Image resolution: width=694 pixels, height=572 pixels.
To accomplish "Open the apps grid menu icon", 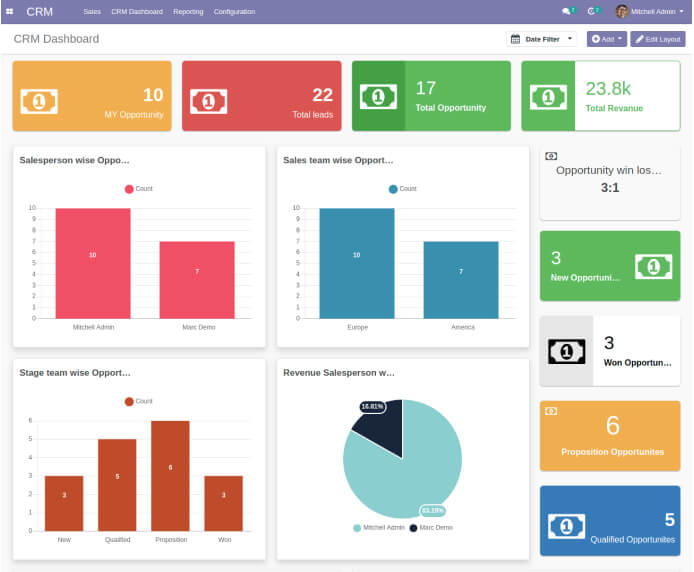I will (10, 12).
